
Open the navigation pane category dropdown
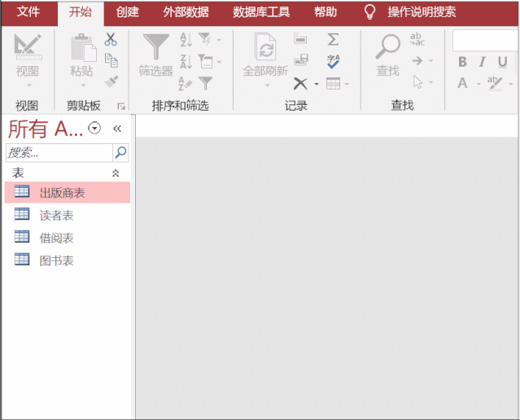click(94, 128)
